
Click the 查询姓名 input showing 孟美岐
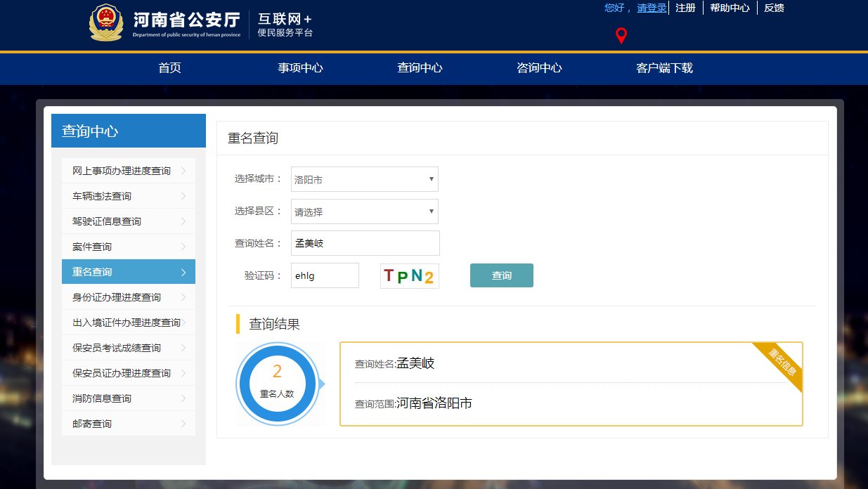(365, 243)
